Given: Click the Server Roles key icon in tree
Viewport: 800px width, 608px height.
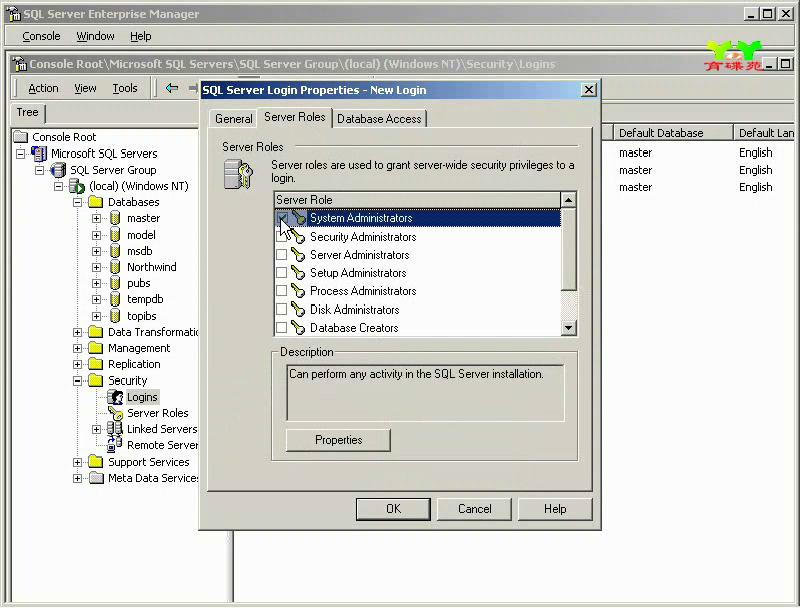Looking at the screenshot, I should coord(116,413).
